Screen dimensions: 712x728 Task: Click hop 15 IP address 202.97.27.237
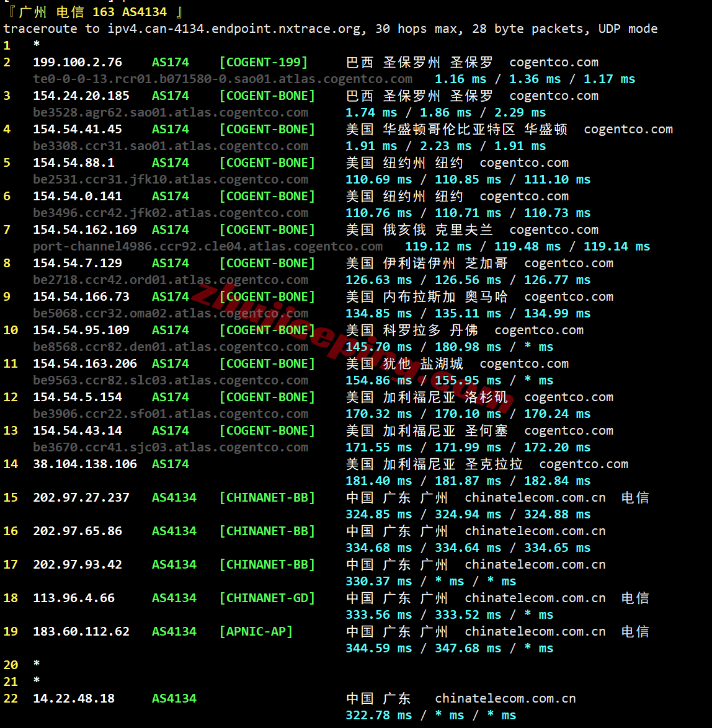pos(81,497)
